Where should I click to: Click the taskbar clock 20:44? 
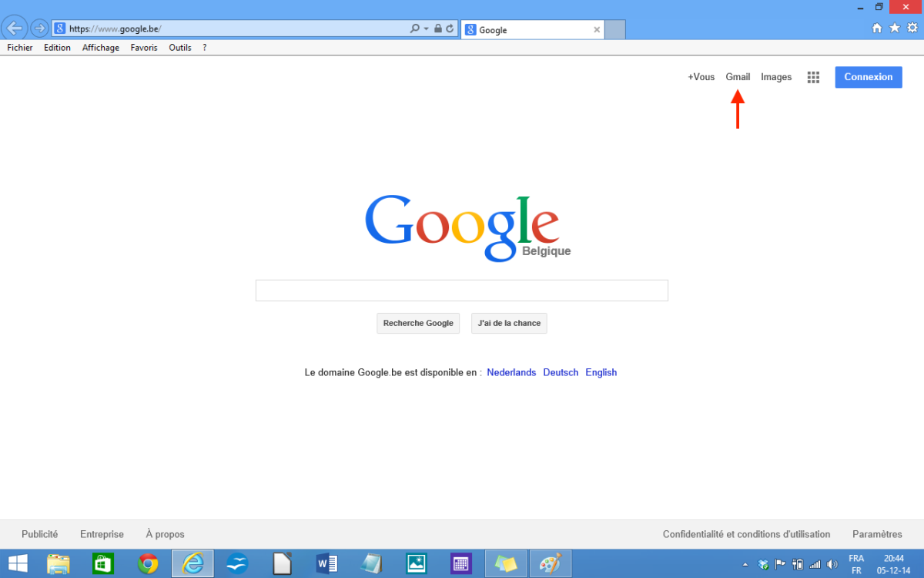(894, 558)
